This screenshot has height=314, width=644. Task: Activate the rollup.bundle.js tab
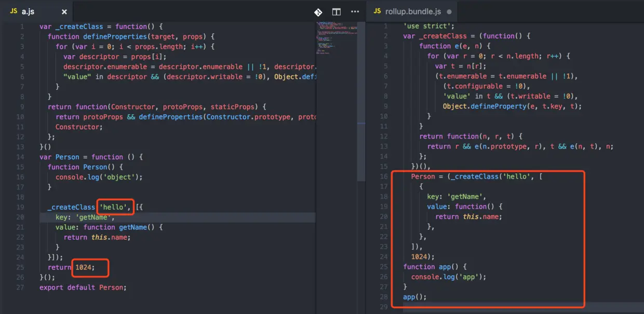[x=411, y=11]
